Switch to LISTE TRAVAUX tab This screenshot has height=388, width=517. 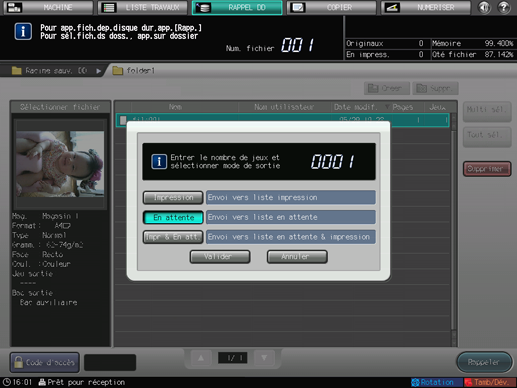coord(143,7)
